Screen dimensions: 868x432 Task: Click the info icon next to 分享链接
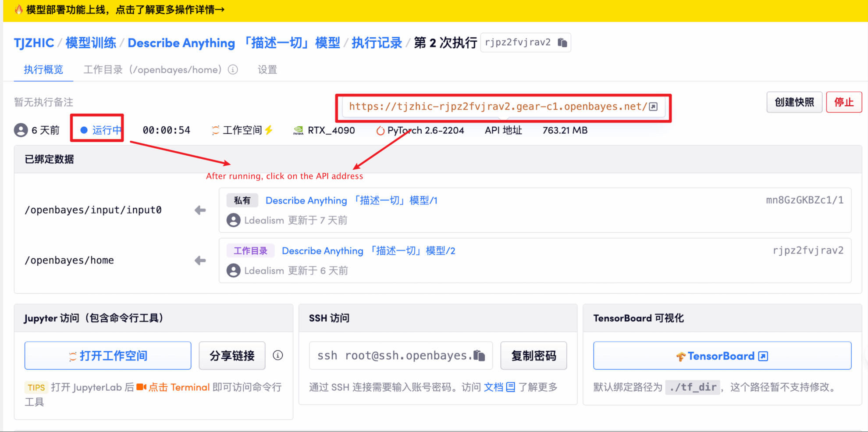(277, 355)
